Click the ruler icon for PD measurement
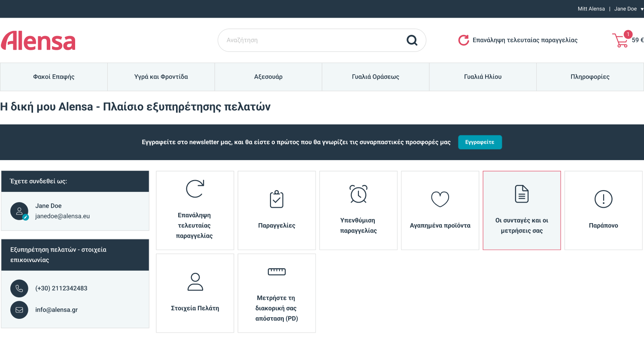 276,272
